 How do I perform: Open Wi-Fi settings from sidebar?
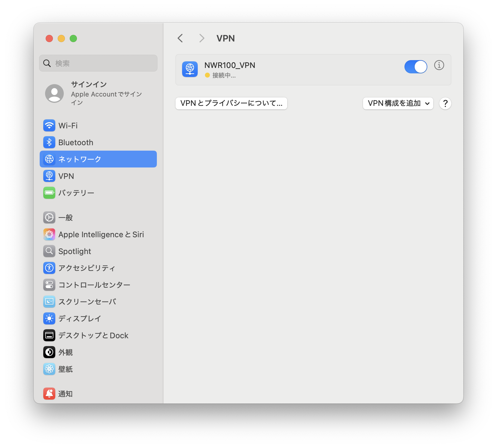pos(68,126)
